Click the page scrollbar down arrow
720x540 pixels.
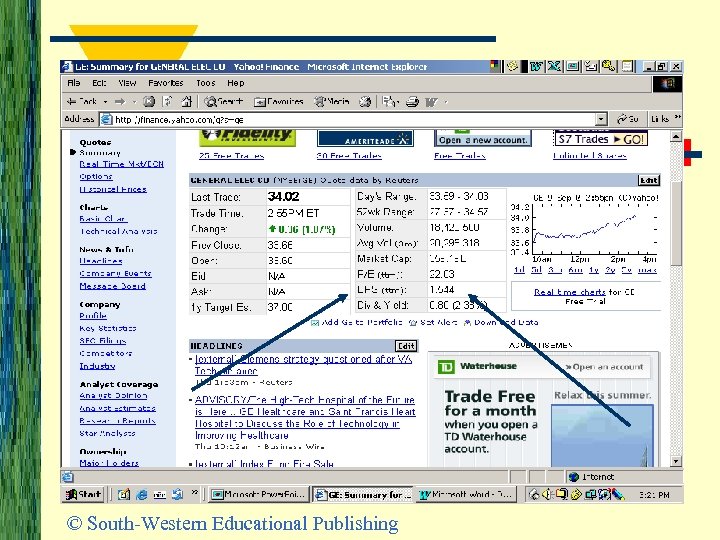pyautogui.click(x=675, y=461)
